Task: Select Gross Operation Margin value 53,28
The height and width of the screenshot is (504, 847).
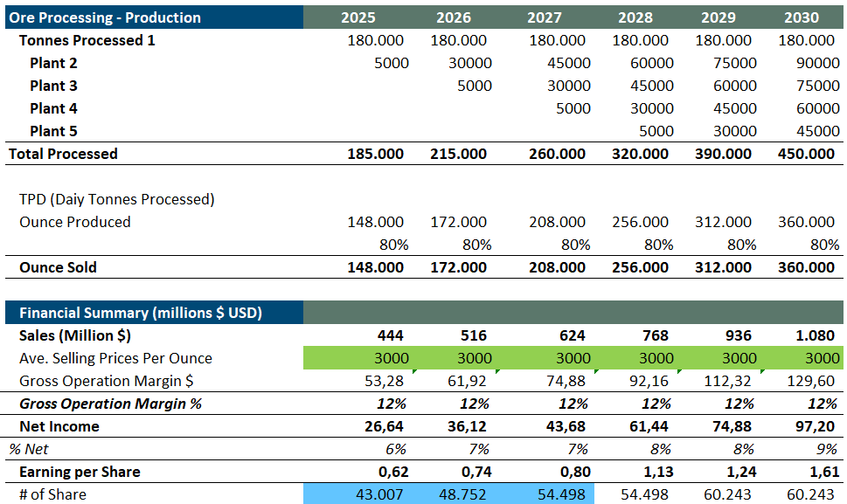Action: click(x=382, y=381)
